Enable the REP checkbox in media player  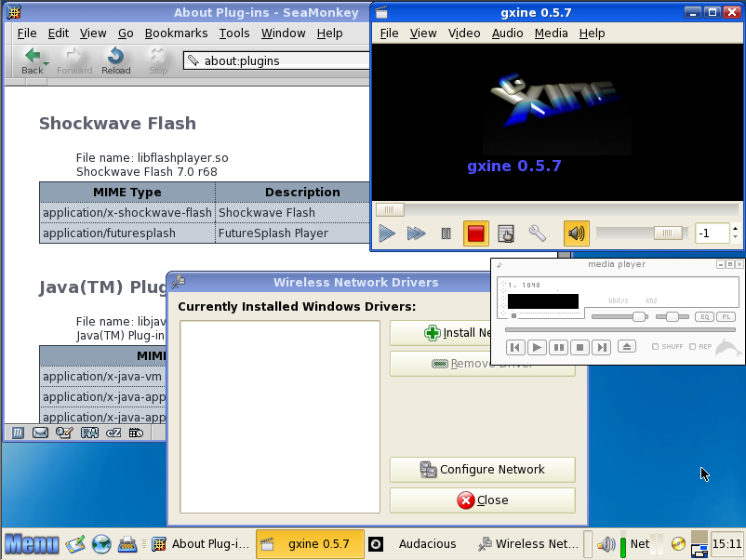pos(693,347)
